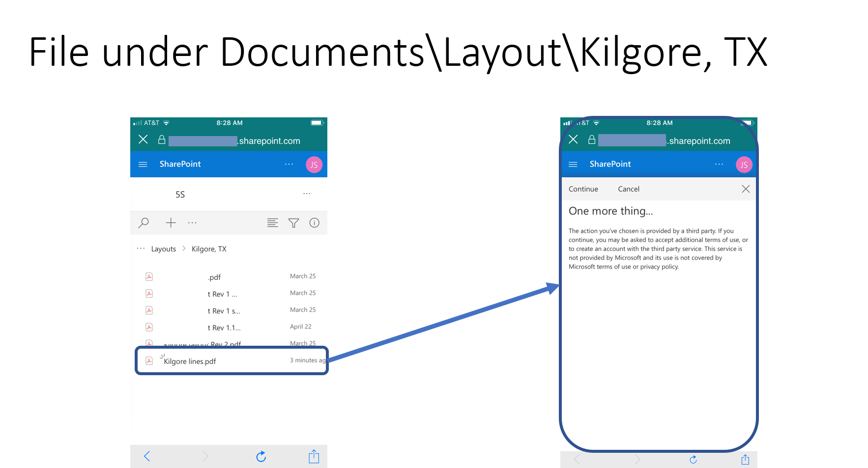Tap Cancel in the right phone dialog
Screen dimensions: 868x468
pos(629,189)
